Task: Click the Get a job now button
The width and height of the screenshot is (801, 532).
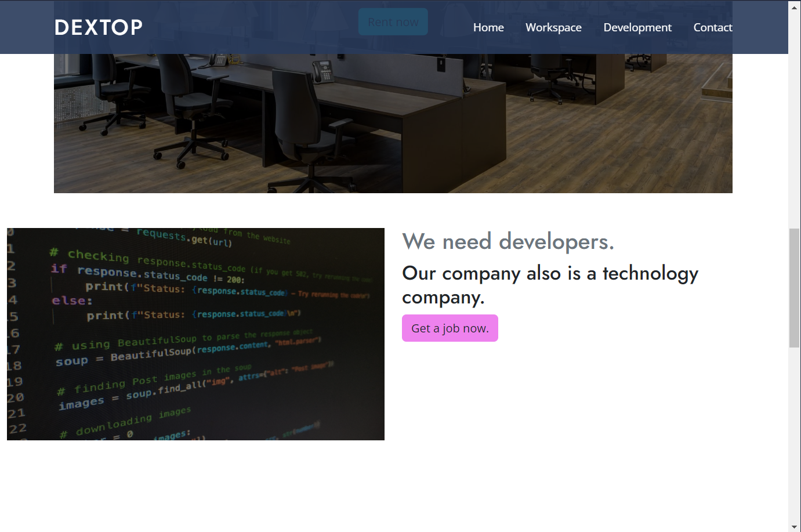Action: (450, 328)
